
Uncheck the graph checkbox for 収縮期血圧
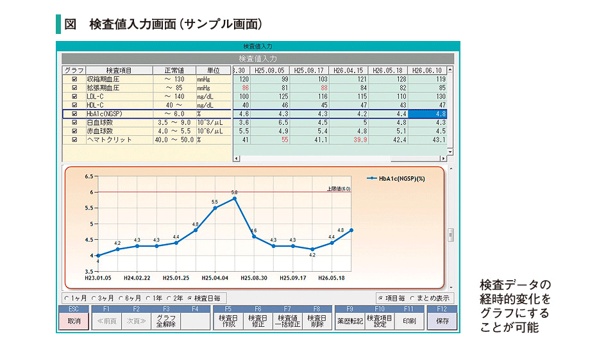[x=74, y=79]
